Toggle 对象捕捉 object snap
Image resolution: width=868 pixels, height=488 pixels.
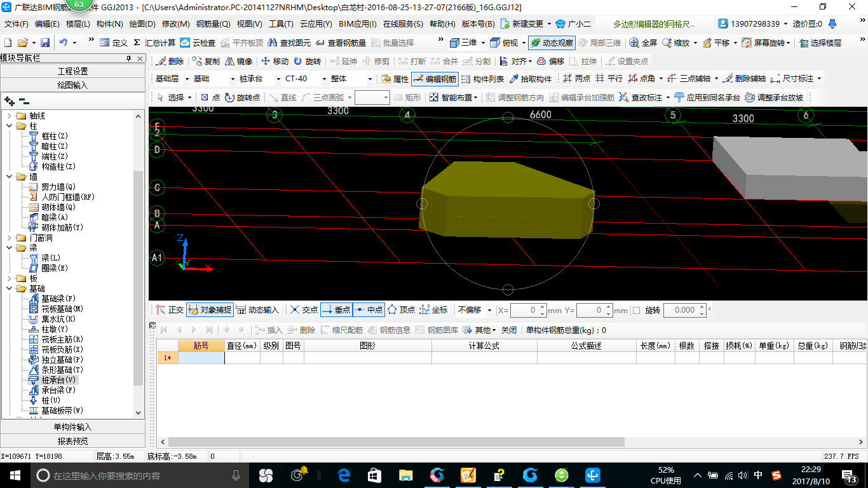tap(210, 310)
